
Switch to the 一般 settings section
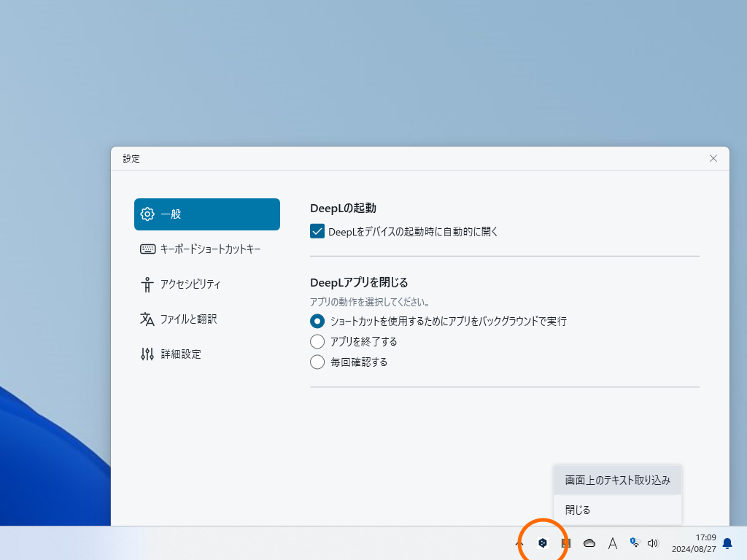(206, 214)
